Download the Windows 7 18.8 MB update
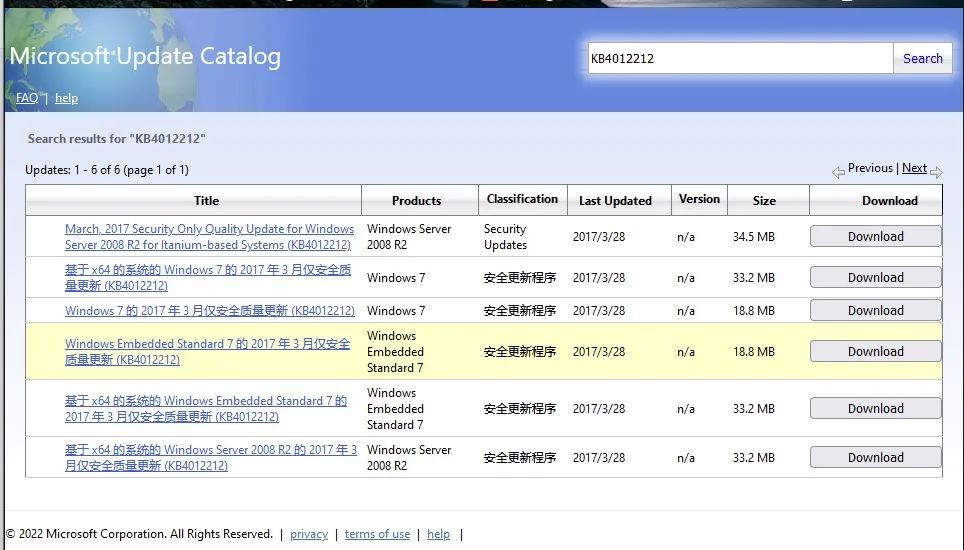The image size is (964, 550). click(875, 311)
